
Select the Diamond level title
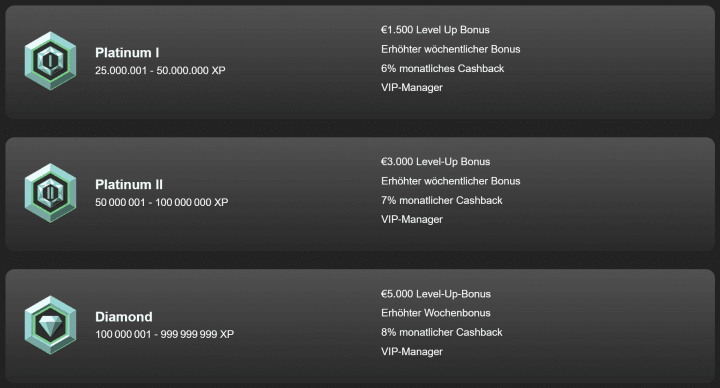point(124,317)
